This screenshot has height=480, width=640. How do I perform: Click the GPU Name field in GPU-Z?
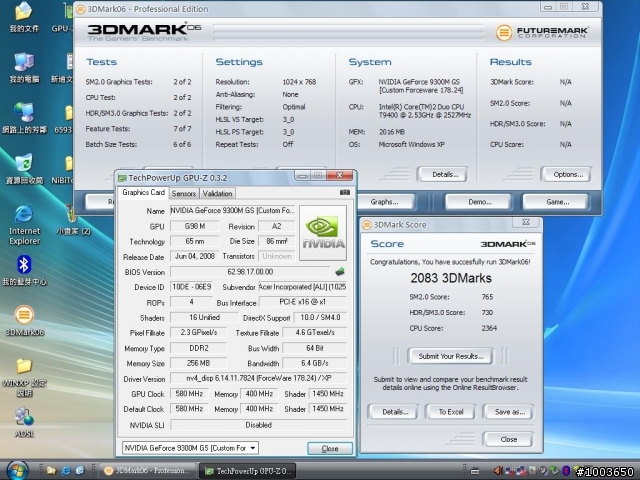[x=232, y=211]
